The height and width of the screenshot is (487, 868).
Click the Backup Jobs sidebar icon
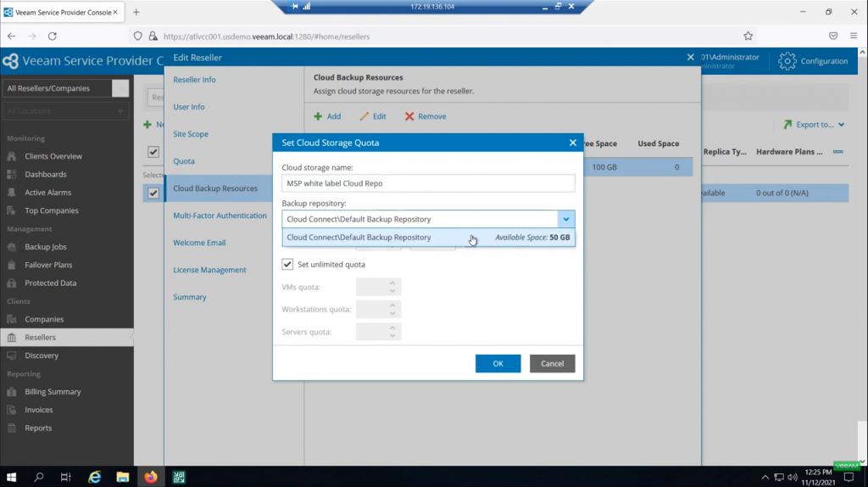[12, 247]
